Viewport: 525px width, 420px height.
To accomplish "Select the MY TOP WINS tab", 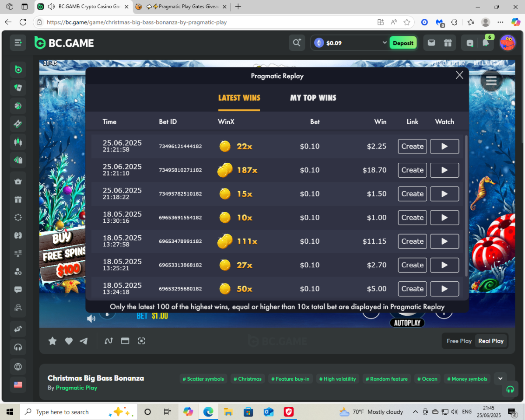I will (313, 98).
